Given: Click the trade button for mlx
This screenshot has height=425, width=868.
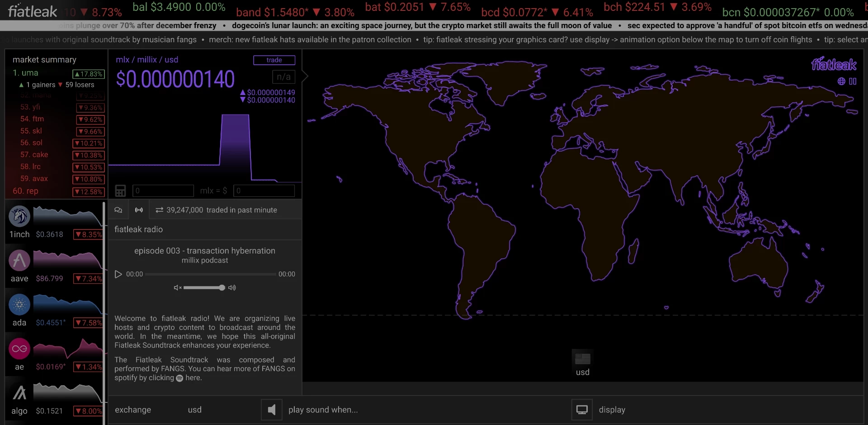Looking at the screenshot, I should pyautogui.click(x=274, y=60).
